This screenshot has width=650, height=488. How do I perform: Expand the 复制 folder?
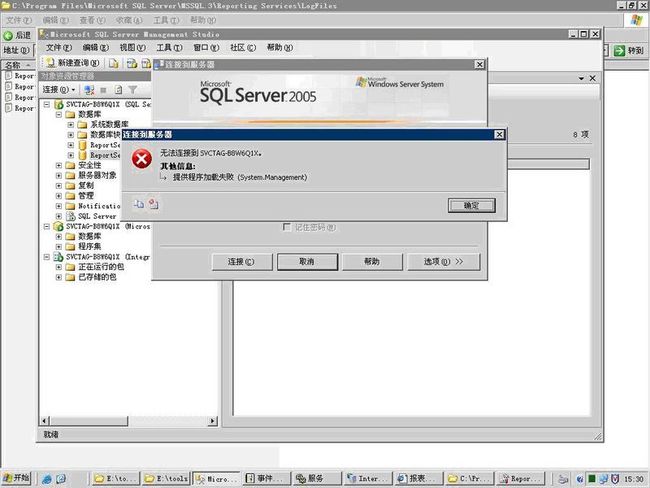[x=59, y=186]
